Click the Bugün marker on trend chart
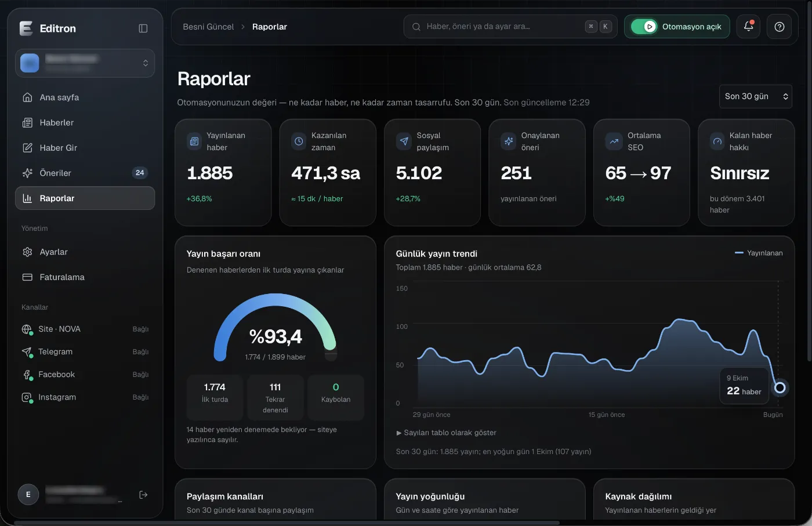Image resolution: width=812 pixels, height=526 pixels. coord(780,387)
